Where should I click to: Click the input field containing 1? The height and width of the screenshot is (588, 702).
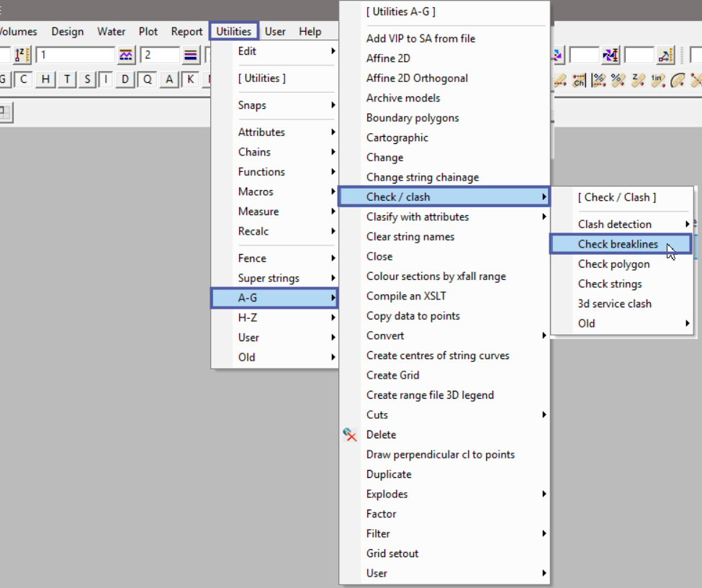tap(75, 55)
